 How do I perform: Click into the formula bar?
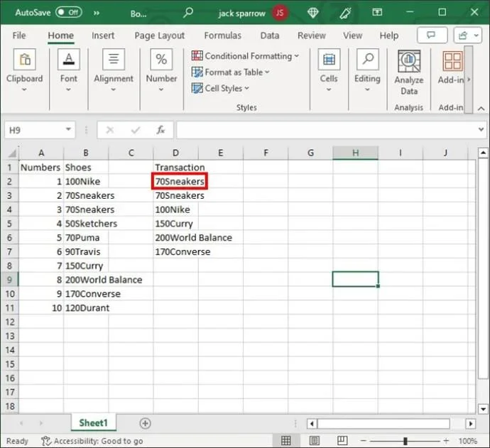point(326,130)
